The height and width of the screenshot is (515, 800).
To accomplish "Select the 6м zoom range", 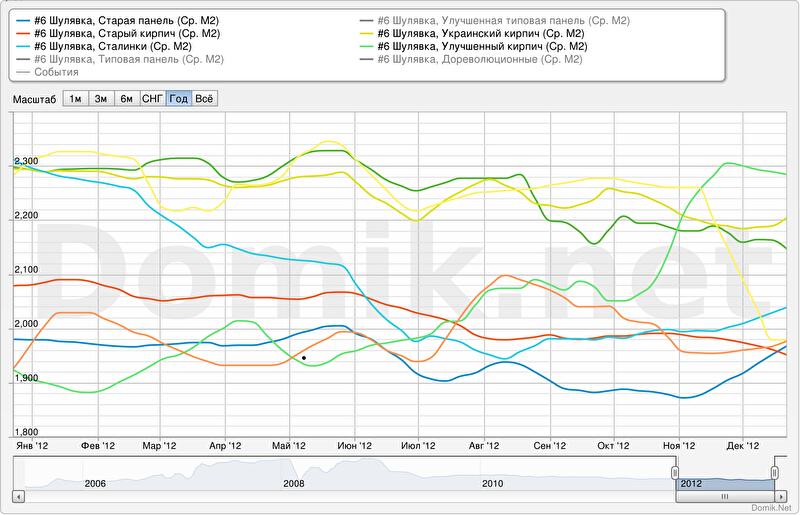I will [127, 98].
